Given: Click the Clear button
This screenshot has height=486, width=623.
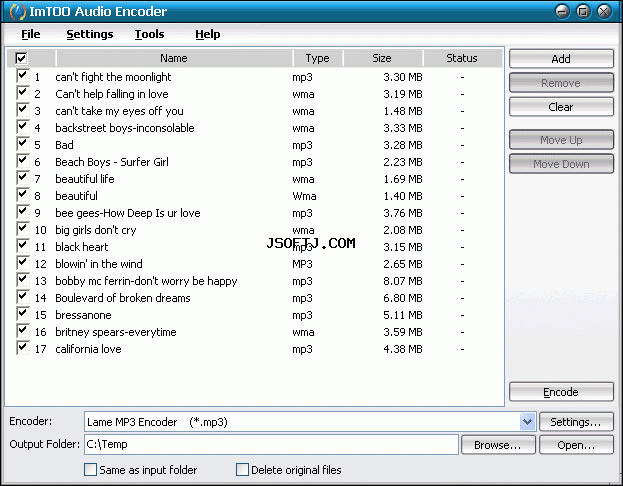Looking at the screenshot, I should click(561, 107).
